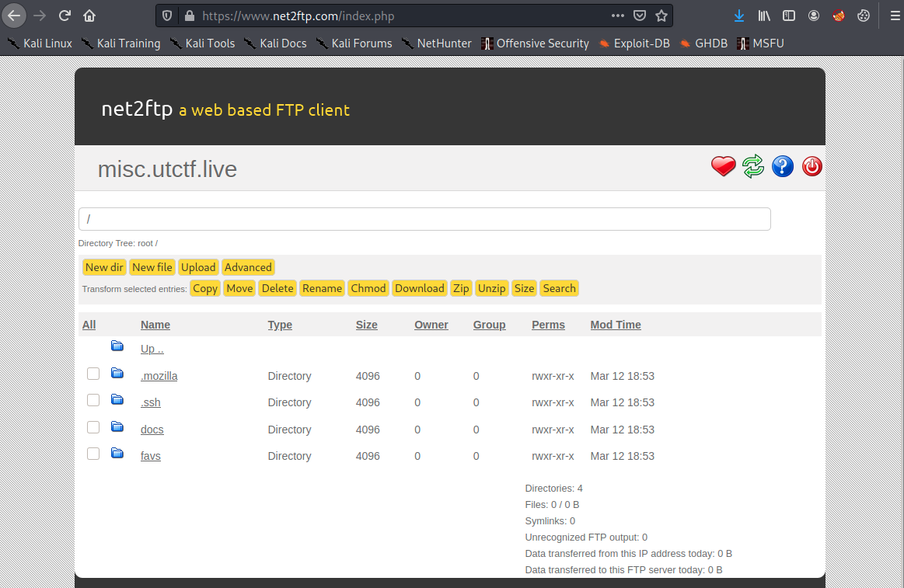Open the favs directory link
904x588 pixels.
[151, 456]
